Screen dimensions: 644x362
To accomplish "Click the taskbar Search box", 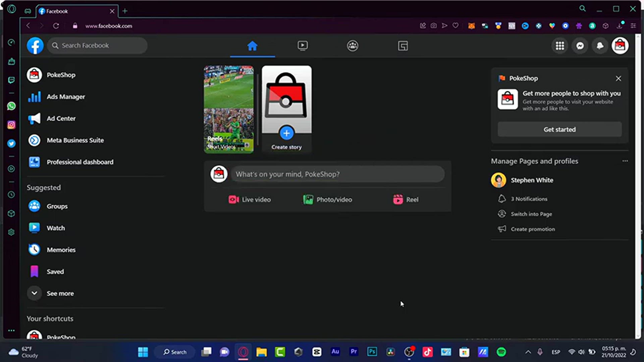I will point(175,352).
